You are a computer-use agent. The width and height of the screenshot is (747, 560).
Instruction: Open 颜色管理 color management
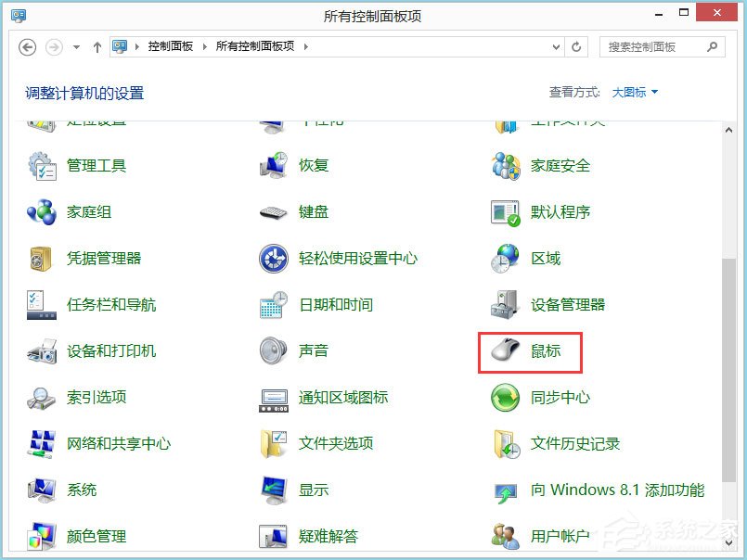[x=96, y=536]
